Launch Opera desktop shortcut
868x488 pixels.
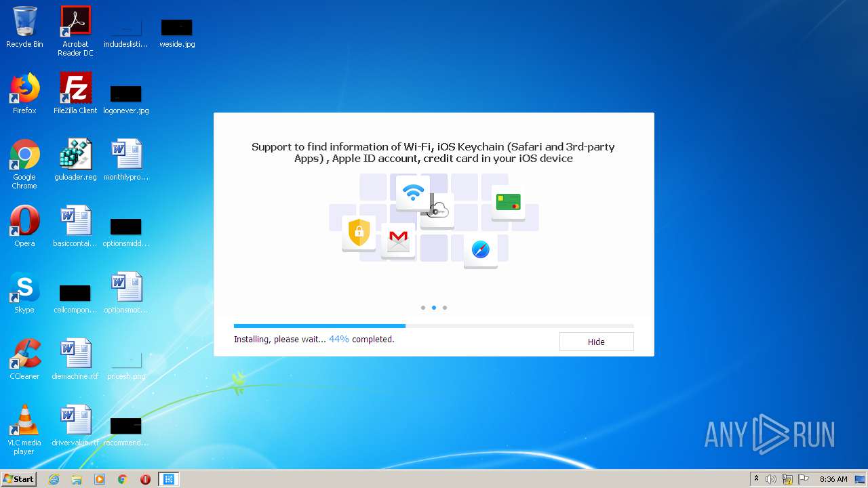point(24,226)
